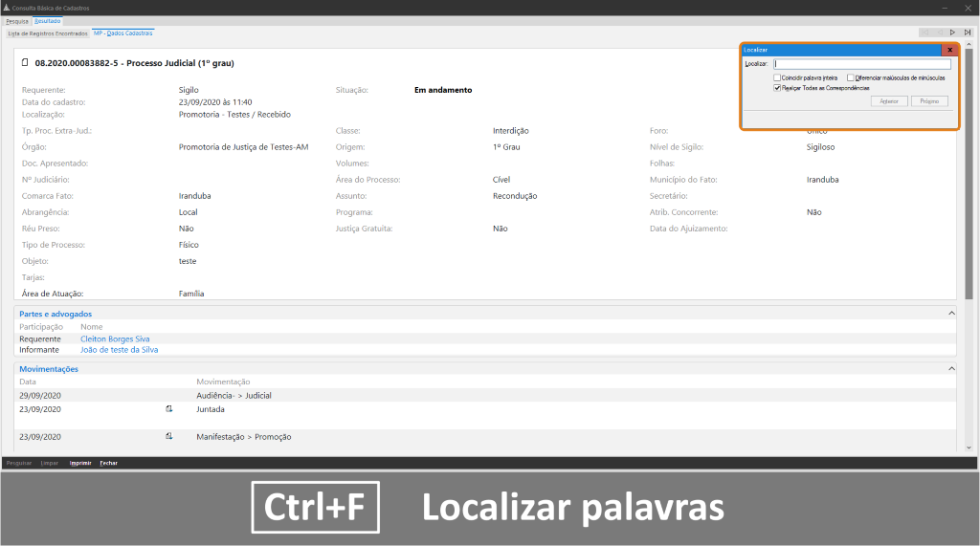Select MP - Dados Cadastrais tab

pyautogui.click(x=123, y=33)
